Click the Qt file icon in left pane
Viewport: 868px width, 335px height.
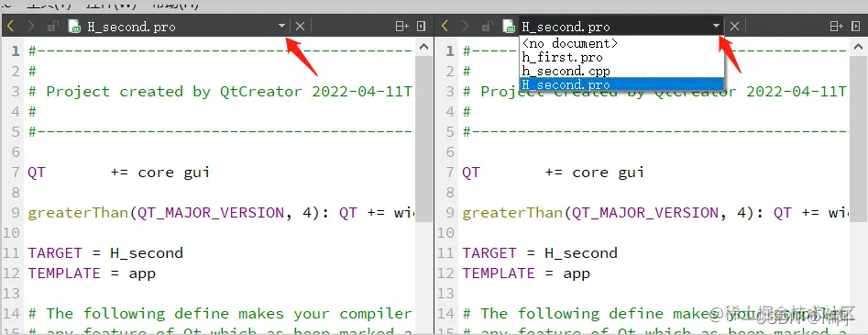(x=74, y=26)
